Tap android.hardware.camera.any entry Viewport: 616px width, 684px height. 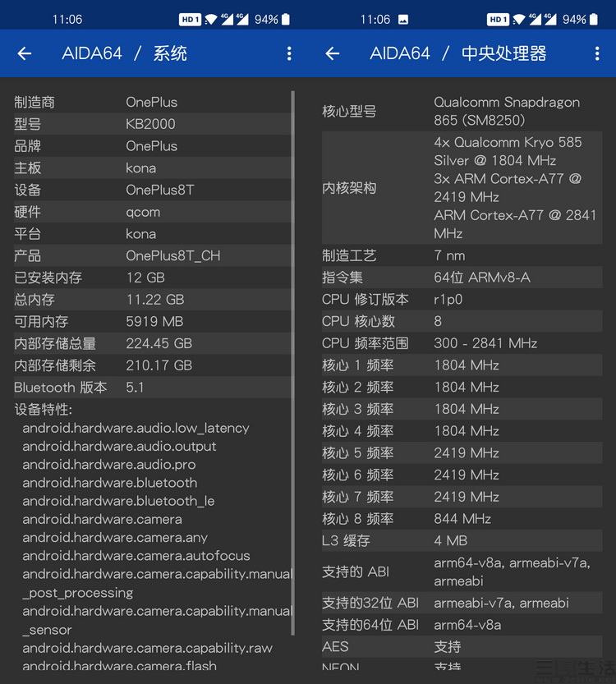[x=115, y=537]
